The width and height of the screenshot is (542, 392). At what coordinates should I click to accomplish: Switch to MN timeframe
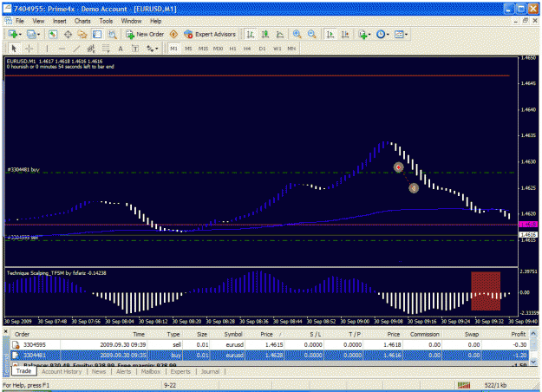pyautogui.click(x=291, y=49)
